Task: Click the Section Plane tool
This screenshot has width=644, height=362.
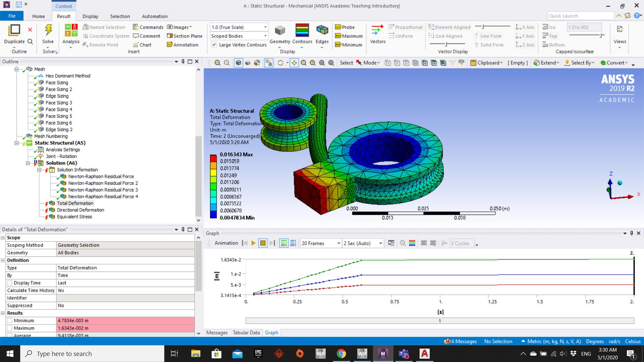Action: point(184,36)
